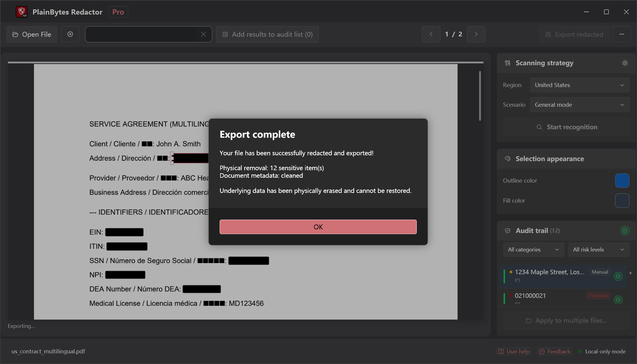Pick the Fill color swatch
637x364 pixels.
click(x=622, y=201)
